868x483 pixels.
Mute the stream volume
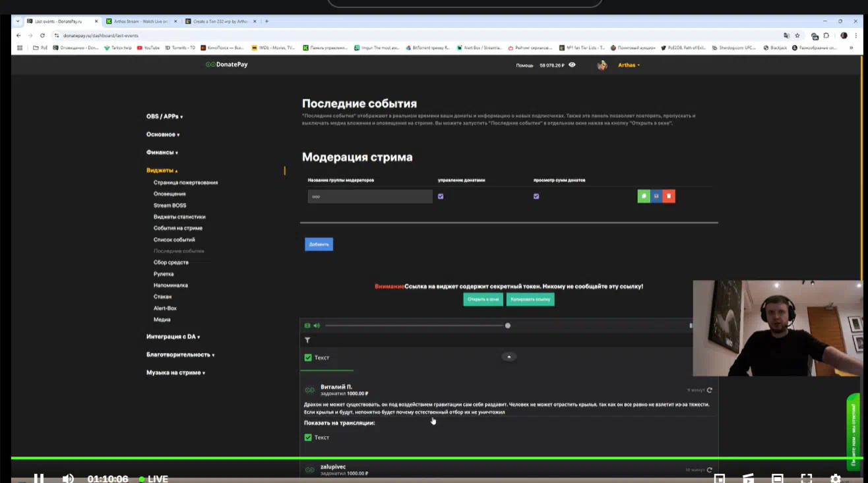click(68, 478)
